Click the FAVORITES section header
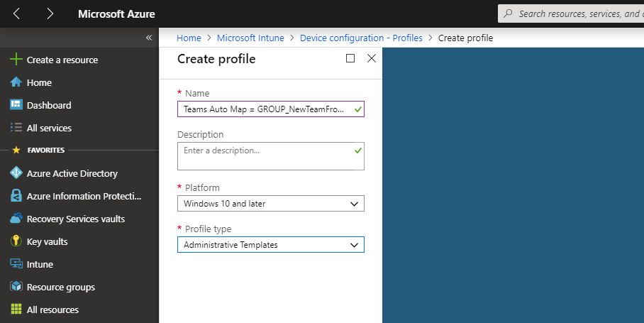 (46, 150)
